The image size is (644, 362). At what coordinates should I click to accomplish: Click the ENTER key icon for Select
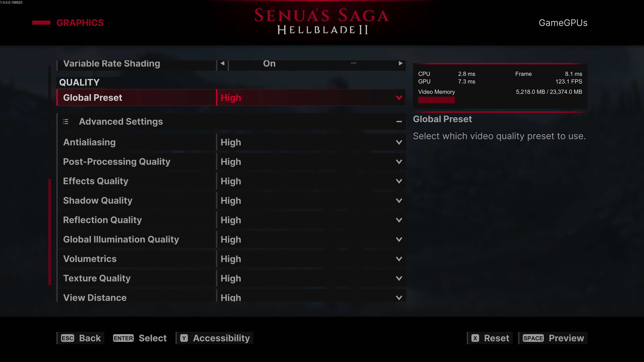click(x=123, y=338)
